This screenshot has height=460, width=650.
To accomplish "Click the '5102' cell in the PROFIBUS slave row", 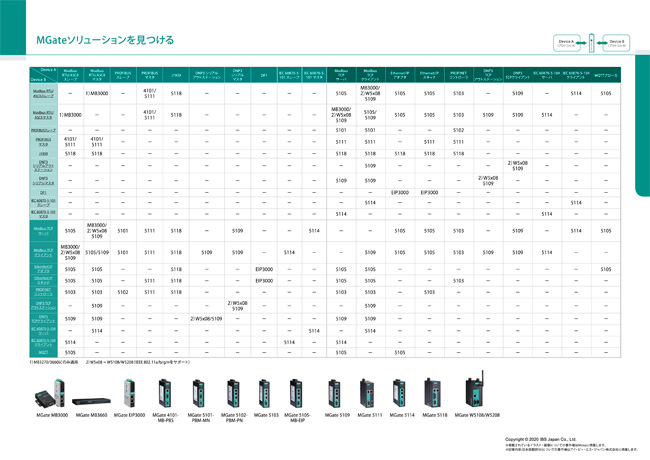I will click(x=458, y=130).
